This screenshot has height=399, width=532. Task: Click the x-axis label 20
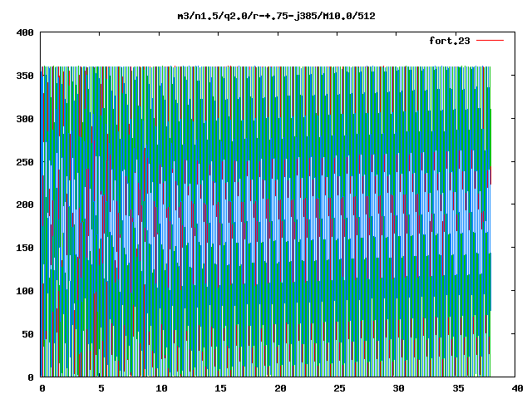click(x=280, y=388)
